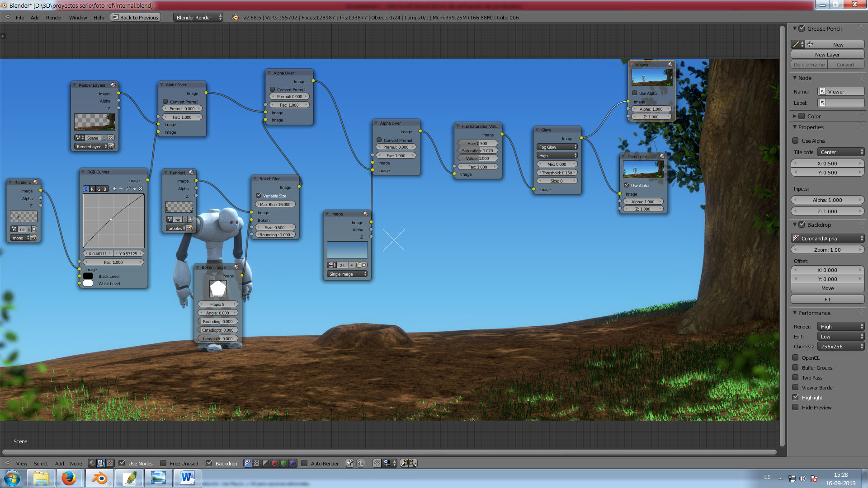Open the Render quality High dropdown
The width and height of the screenshot is (868, 488).
click(x=841, y=326)
